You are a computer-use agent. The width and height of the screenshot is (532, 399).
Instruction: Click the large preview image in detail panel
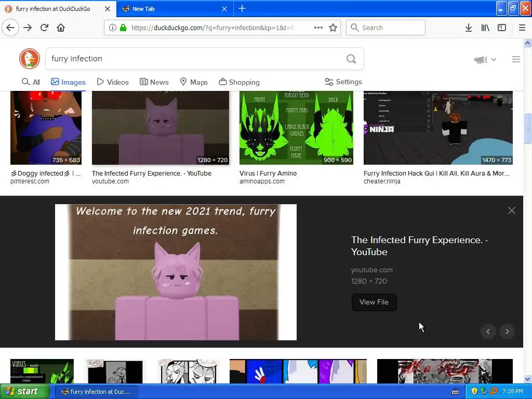pos(176,272)
